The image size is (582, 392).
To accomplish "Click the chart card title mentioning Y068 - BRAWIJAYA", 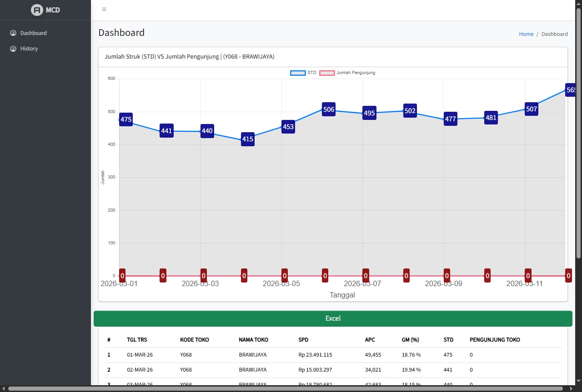I will (190, 57).
